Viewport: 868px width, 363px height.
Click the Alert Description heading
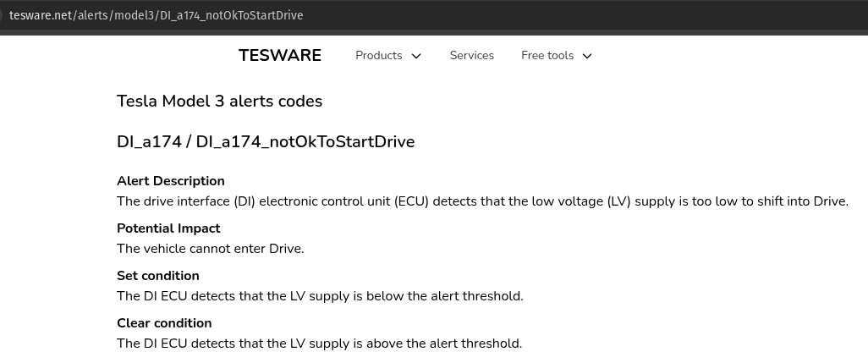coord(171,181)
